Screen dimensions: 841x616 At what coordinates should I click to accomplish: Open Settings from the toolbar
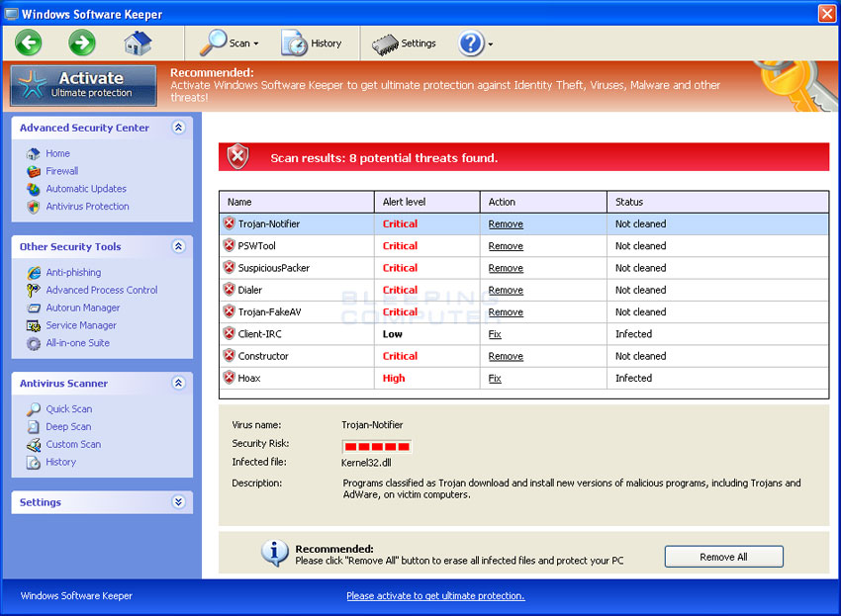pos(404,44)
